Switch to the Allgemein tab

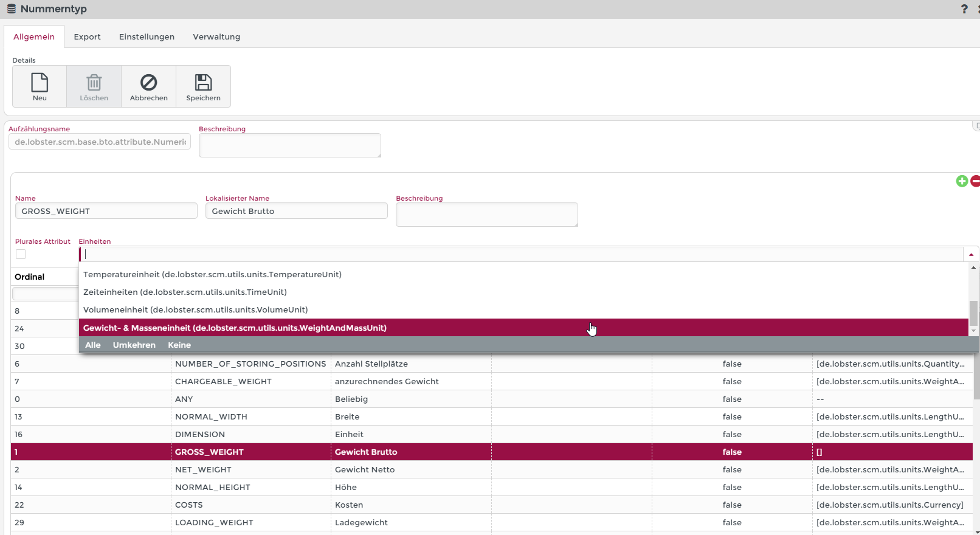tap(34, 36)
